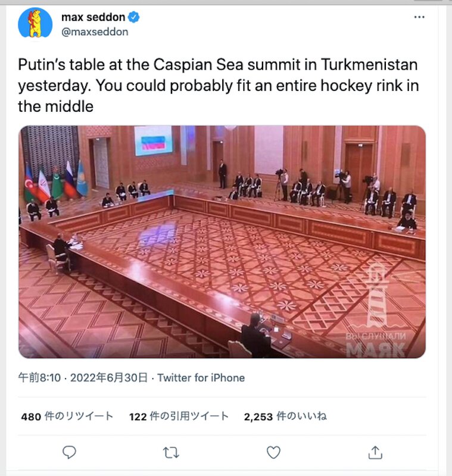
Task: Like the tweet with heart icon
Action: (x=273, y=452)
